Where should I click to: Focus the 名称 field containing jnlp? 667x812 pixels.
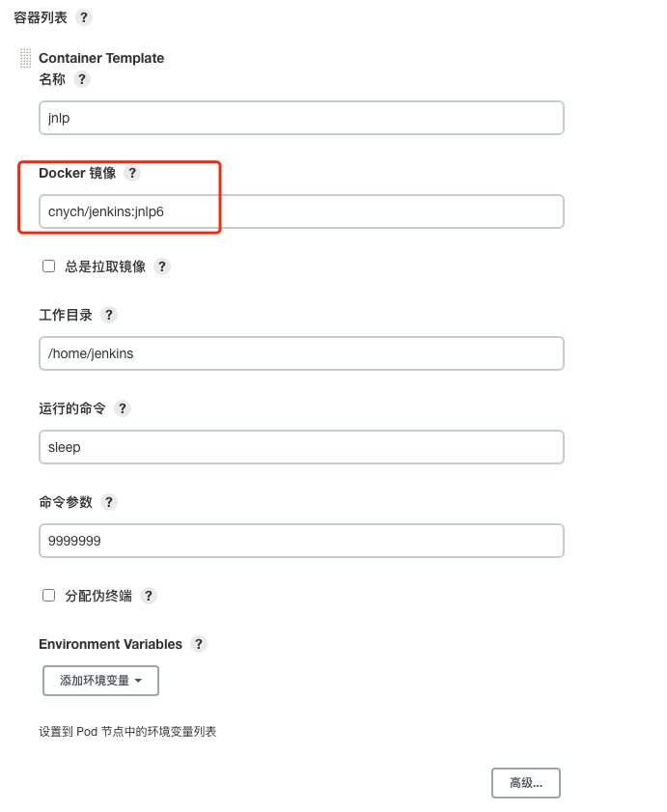click(301, 119)
